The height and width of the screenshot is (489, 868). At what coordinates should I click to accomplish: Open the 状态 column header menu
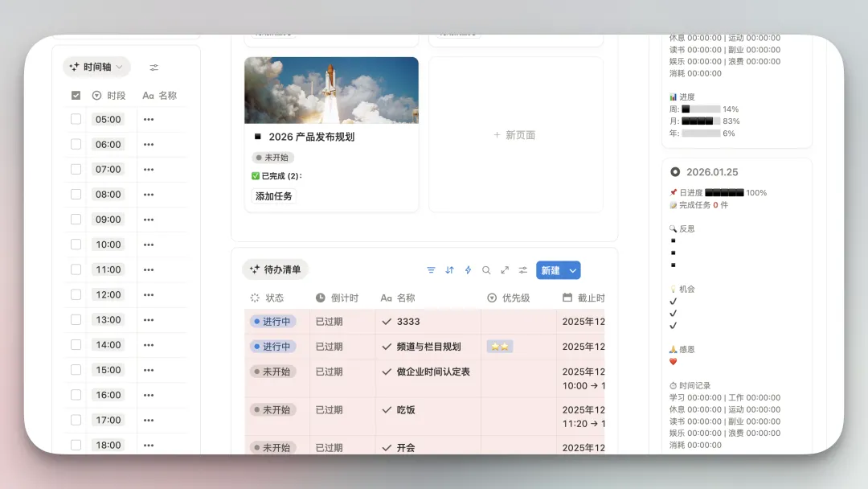tap(268, 298)
